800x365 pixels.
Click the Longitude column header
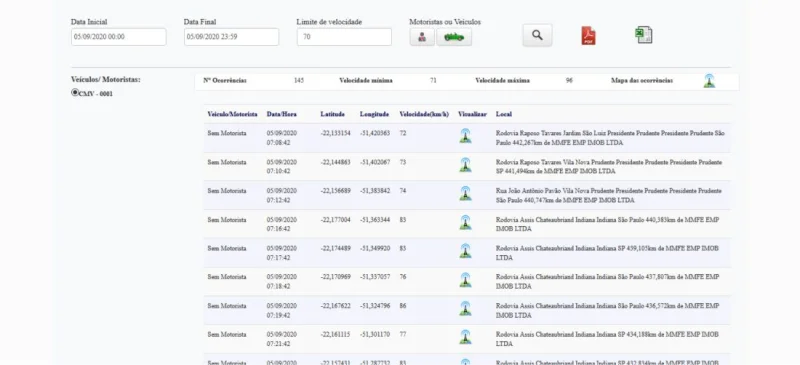click(374, 114)
